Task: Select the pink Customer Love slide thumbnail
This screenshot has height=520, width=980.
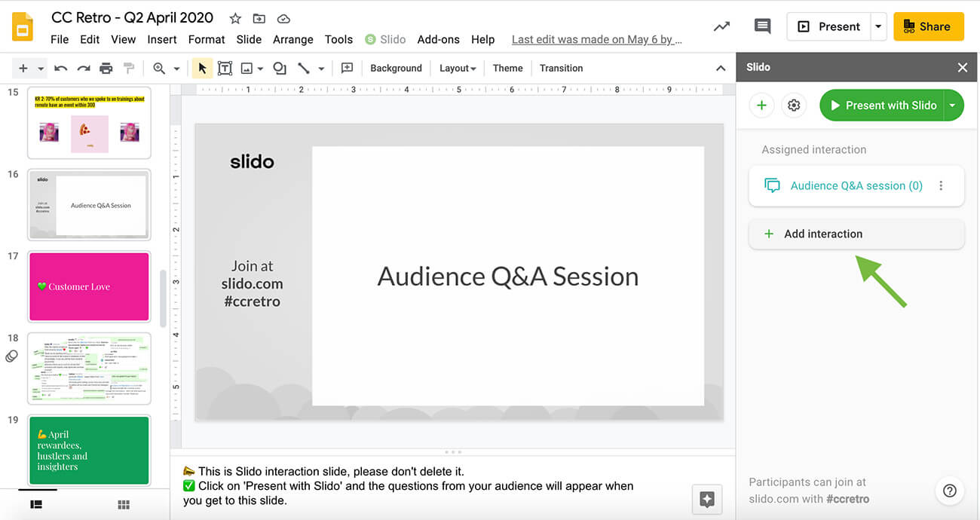Action: click(x=89, y=286)
